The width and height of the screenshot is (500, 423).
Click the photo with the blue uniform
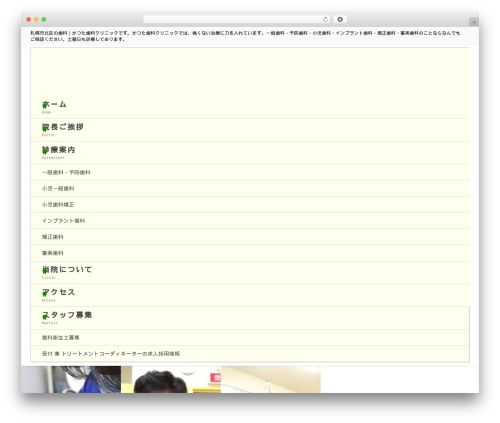coord(71,379)
